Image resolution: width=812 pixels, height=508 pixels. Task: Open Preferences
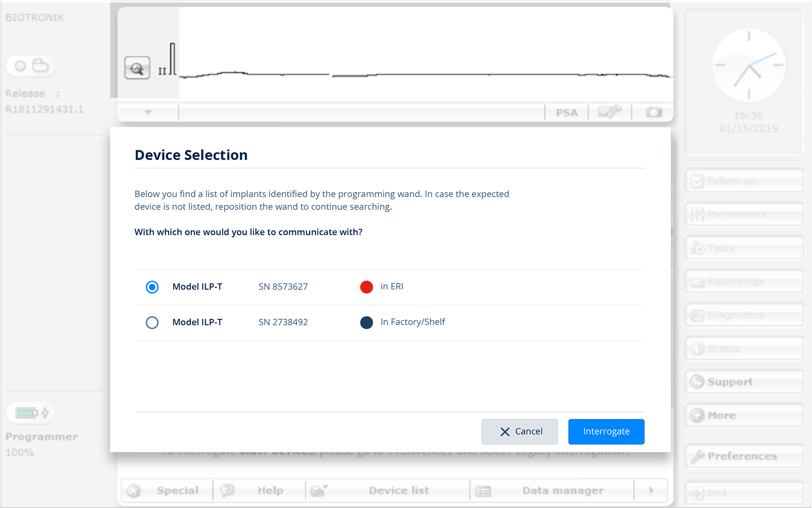pyautogui.click(x=744, y=456)
